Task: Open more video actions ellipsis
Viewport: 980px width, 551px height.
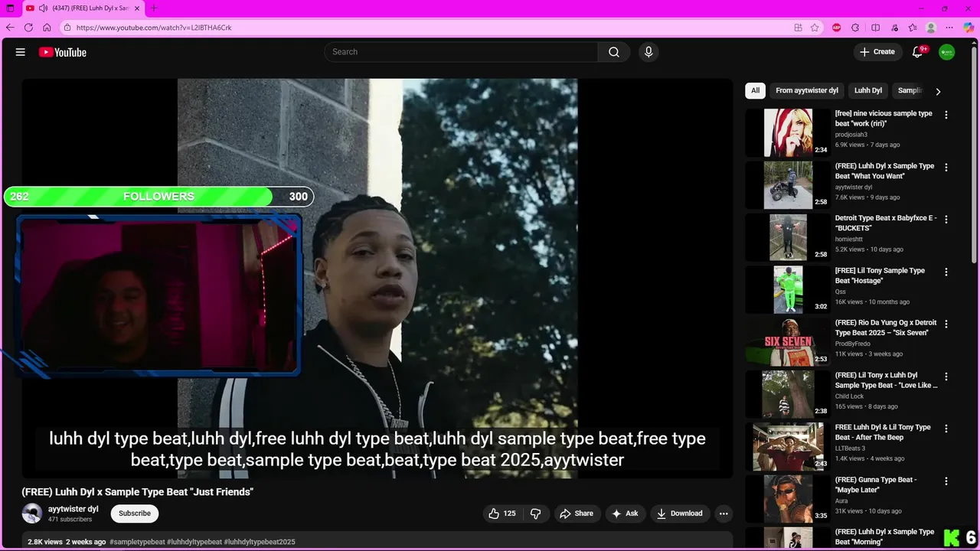Action: (724, 514)
